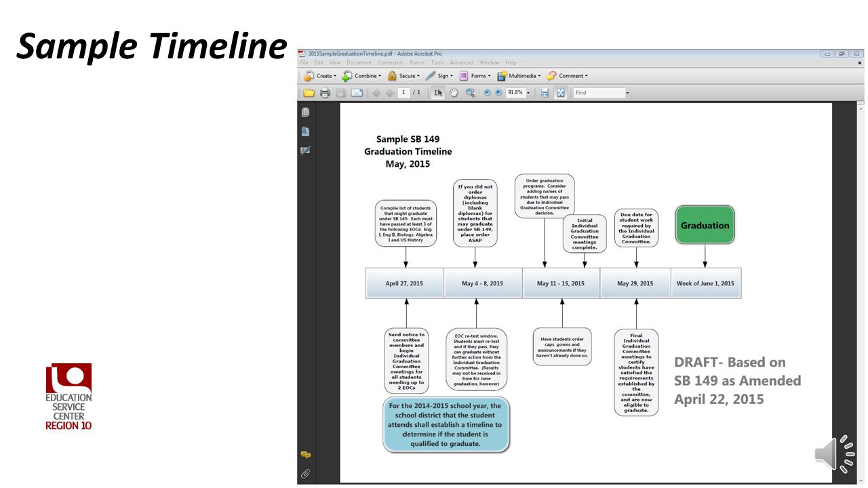Open the View menu

point(335,62)
